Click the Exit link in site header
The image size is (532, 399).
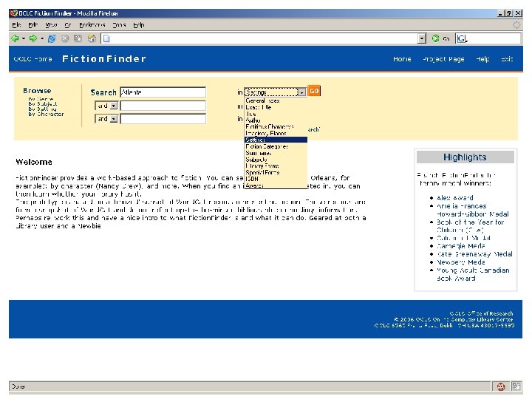[x=507, y=59]
